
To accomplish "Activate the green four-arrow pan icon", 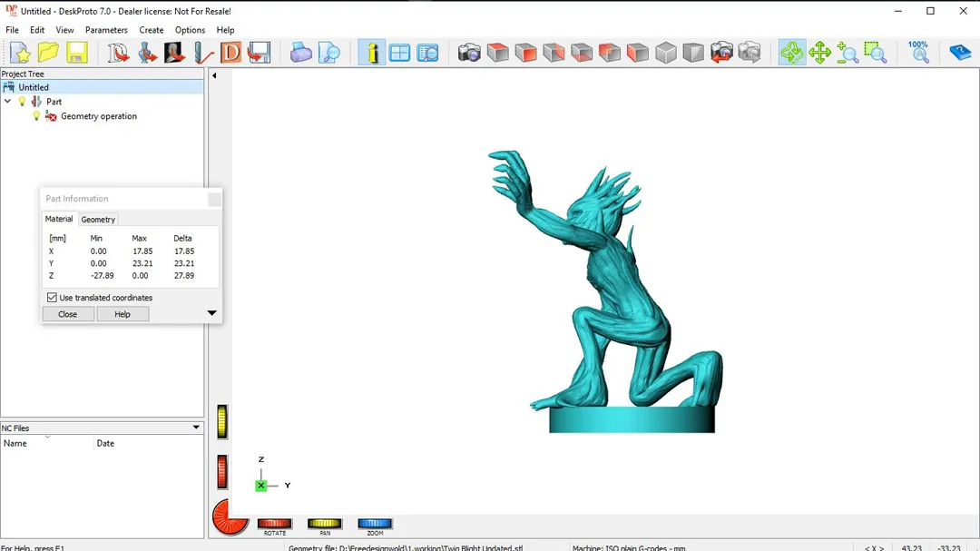I will click(x=819, y=53).
